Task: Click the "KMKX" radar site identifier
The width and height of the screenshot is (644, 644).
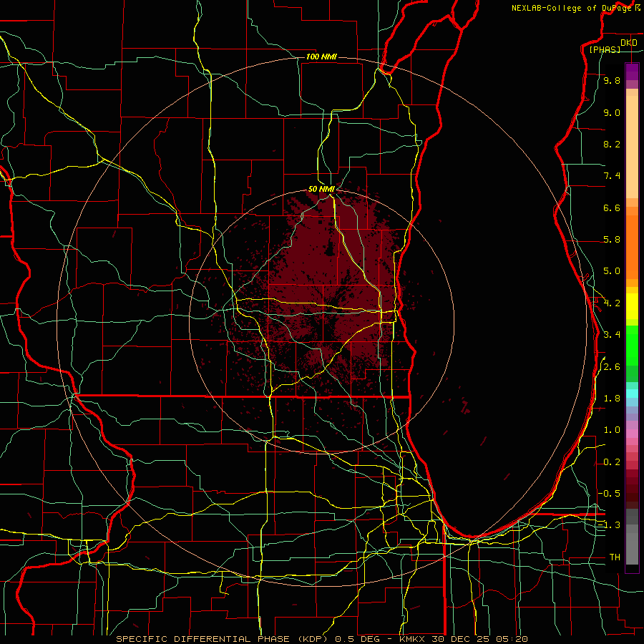Action: point(413,639)
